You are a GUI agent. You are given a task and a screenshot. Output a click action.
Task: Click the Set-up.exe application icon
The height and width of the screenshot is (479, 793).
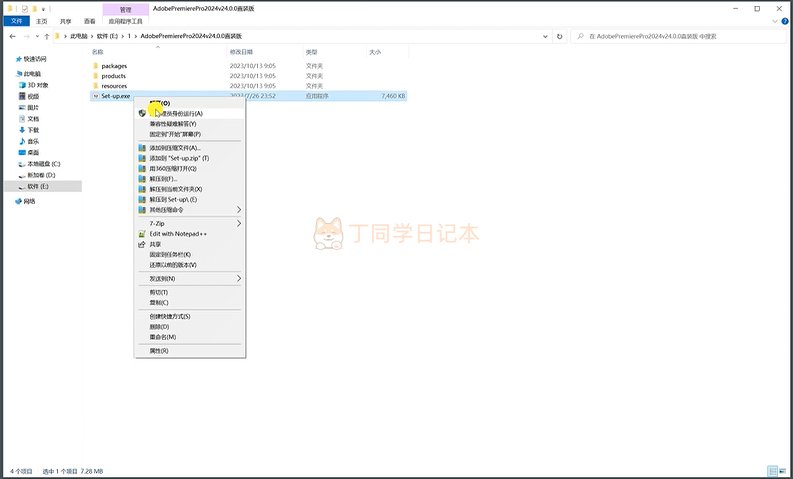coord(96,96)
